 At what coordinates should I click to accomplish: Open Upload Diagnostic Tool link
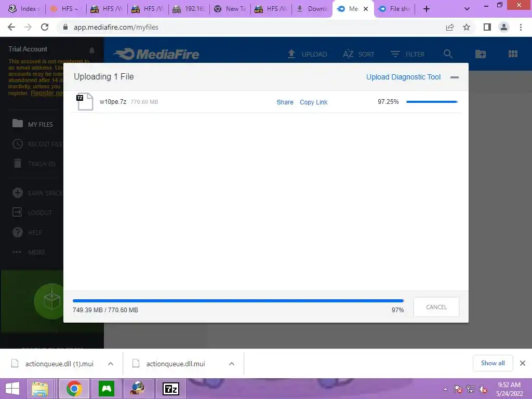tap(403, 77)
